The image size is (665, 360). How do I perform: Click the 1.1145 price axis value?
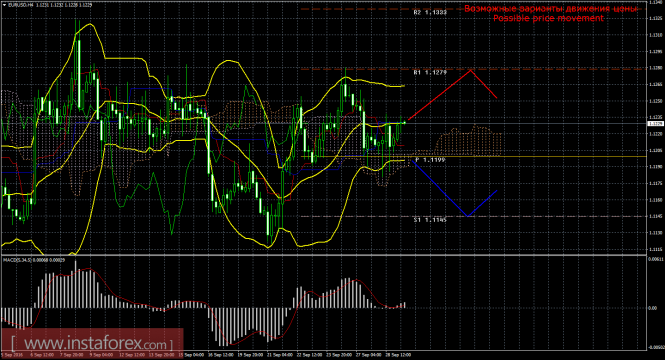[655, 216]
